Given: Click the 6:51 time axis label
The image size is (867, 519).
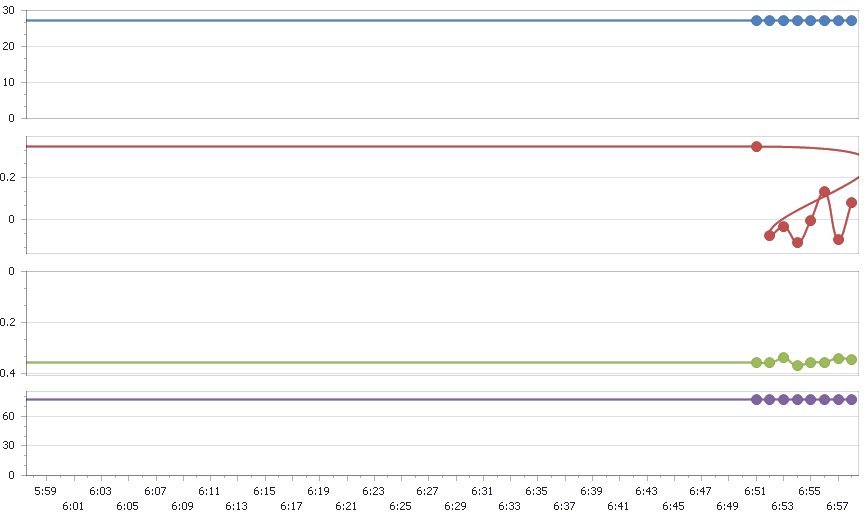Looking at the screenshot, I should (755, 491).
